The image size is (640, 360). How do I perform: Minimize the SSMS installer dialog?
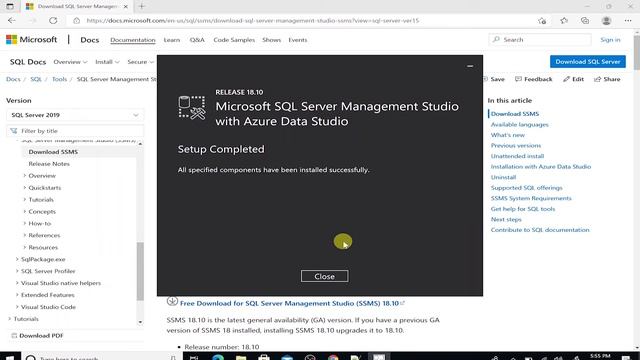click(470, 66)
